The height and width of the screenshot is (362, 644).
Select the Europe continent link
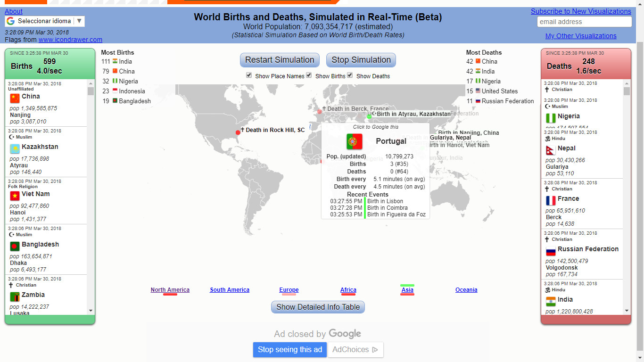tap(289, 290)
